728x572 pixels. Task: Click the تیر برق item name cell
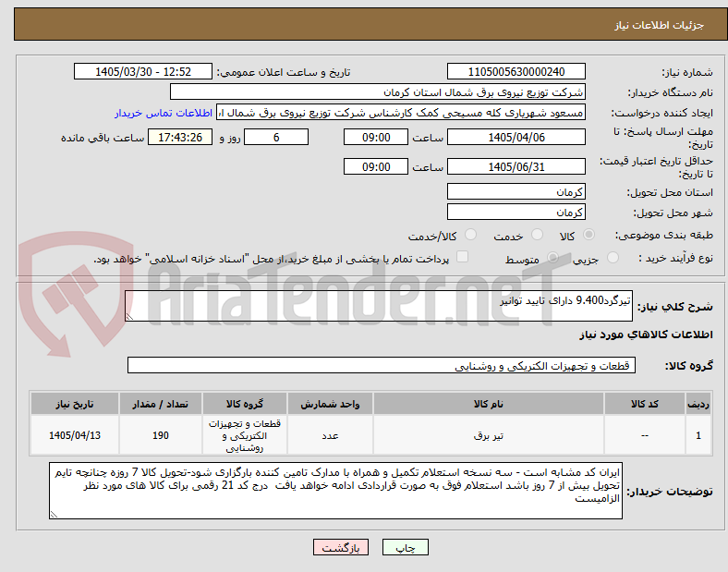coord(489,435)
